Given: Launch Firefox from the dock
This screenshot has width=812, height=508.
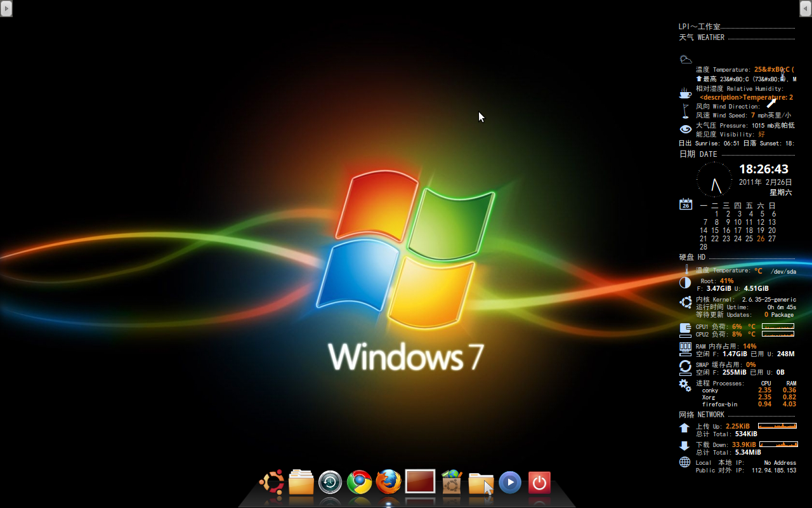Looking at the screenshot, I should point(388,482).
